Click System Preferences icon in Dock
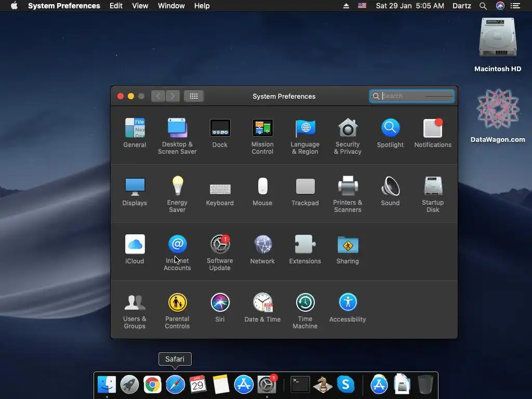Screen dimensions: 532x399 point(267,385)
